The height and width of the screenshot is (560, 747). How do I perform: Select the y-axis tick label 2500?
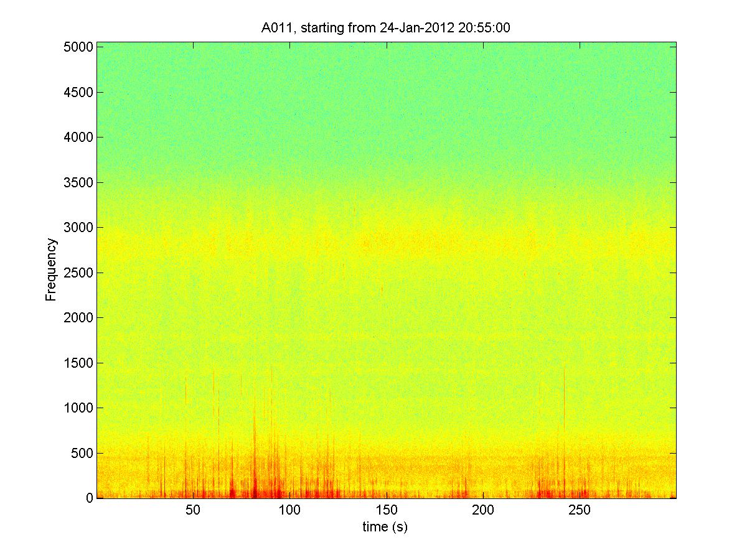pos(78,273)
